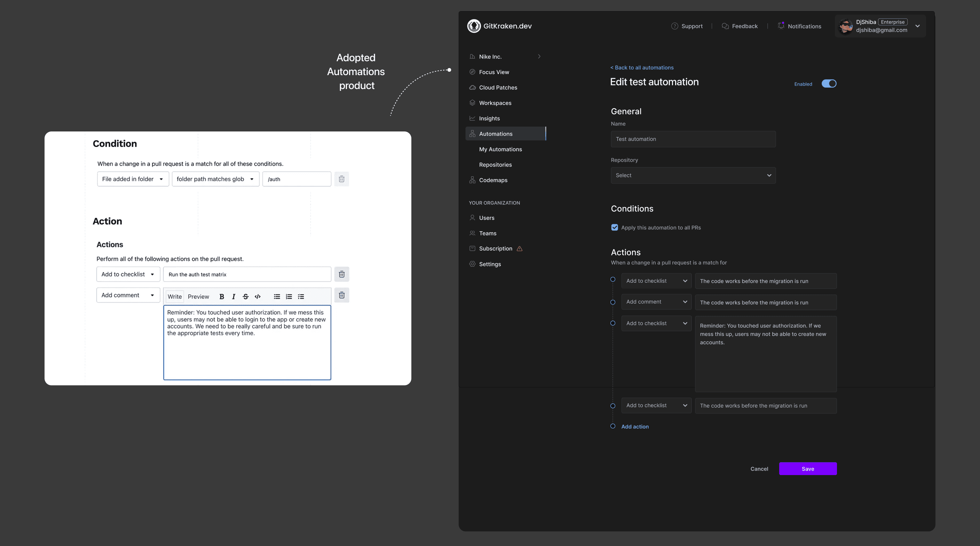Click the purple Save button
980x546 pixels.
807,469
